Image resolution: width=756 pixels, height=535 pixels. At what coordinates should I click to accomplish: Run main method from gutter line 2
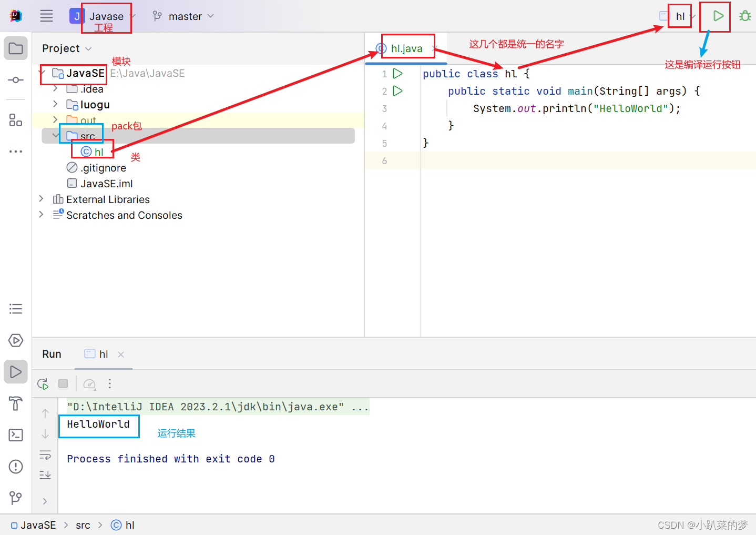[398, 91]
